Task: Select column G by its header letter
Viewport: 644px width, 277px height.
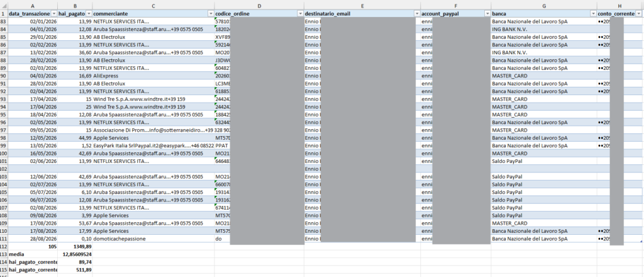Action: (544, 5)
